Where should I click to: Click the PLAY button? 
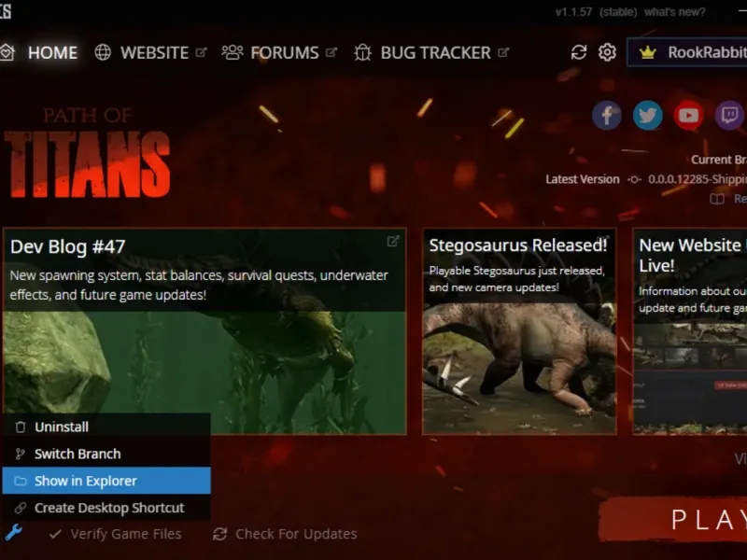(673, 519)
